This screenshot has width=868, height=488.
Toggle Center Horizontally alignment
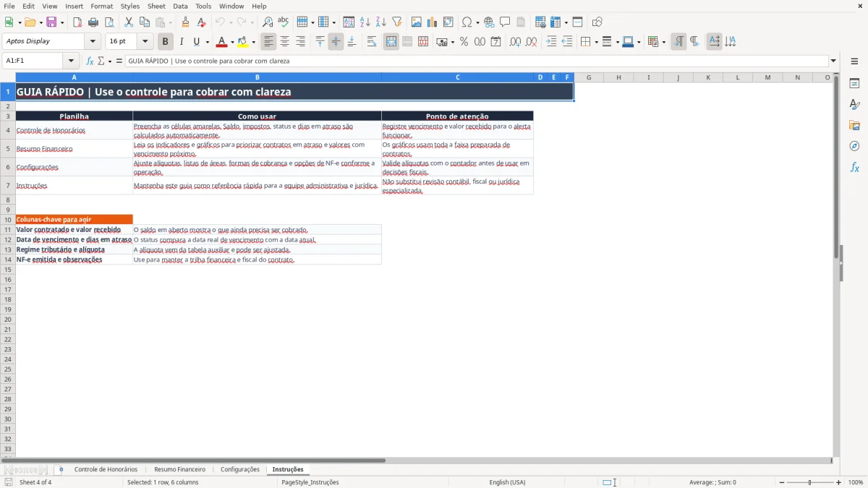click(285, 42)
